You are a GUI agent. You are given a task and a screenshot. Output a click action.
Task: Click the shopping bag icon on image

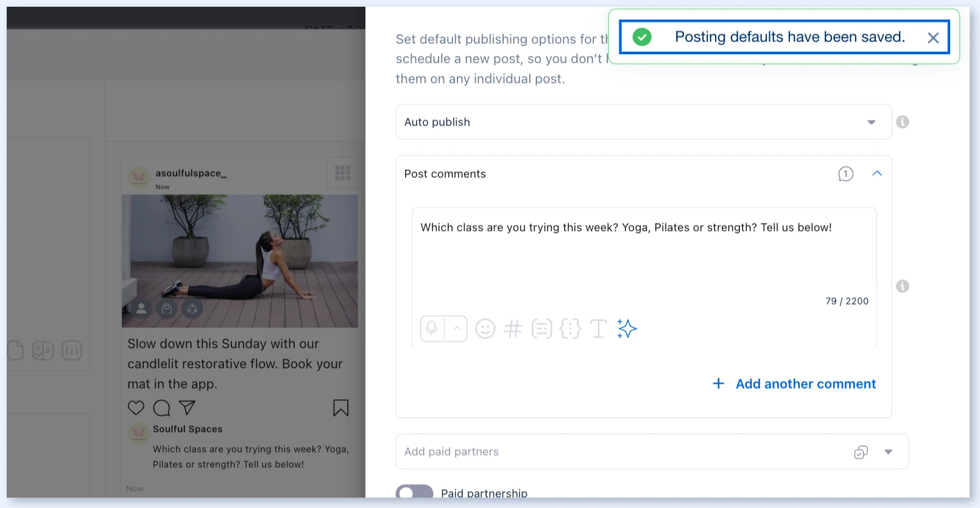pyautogui.click(x=167, y=309)
